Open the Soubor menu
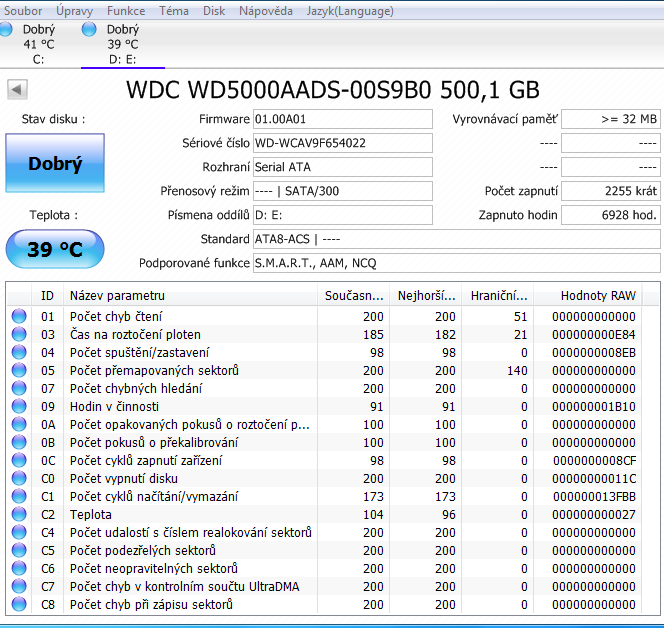The image size is (664, 628). click(x=23, y=10)
